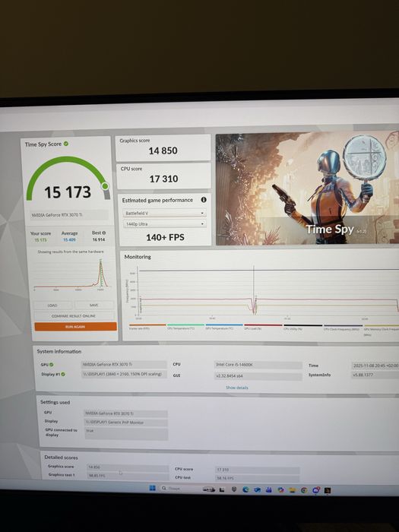Click the Time Spy benchmark banner image

307,188
